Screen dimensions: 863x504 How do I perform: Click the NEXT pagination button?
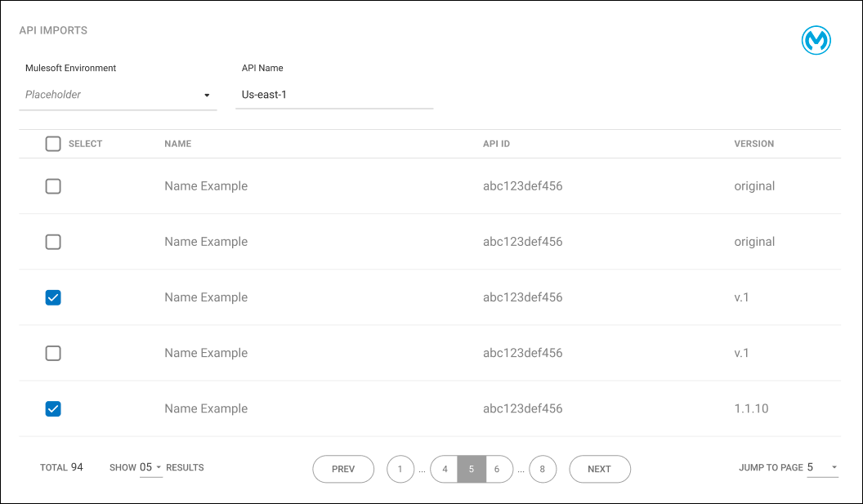pos(600,469)
